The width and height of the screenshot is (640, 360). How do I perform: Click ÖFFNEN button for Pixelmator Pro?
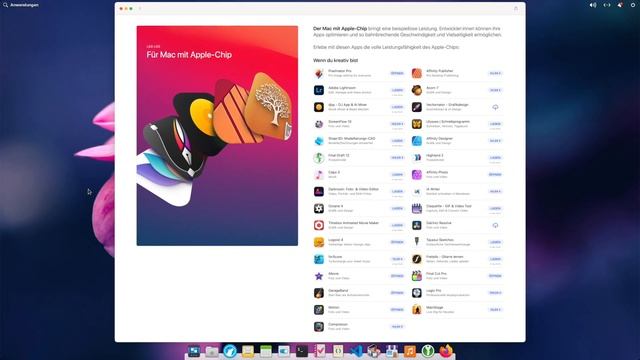(x=397, y=73)
